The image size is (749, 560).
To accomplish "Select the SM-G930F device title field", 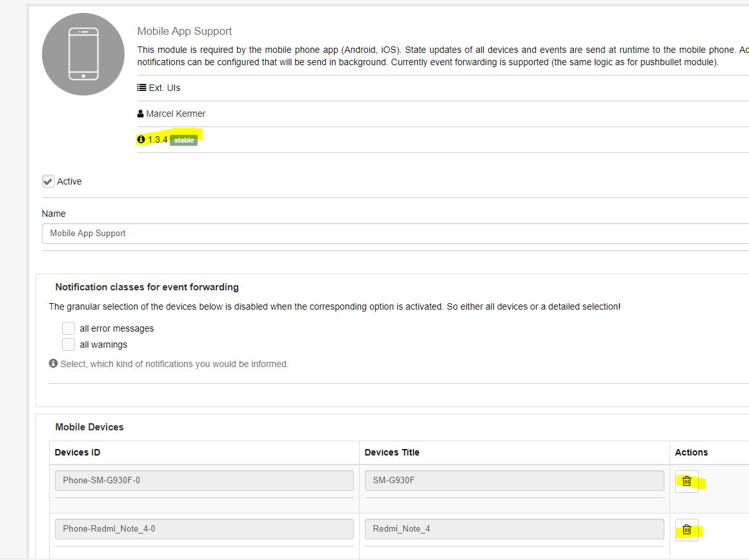I will point(514,481).
